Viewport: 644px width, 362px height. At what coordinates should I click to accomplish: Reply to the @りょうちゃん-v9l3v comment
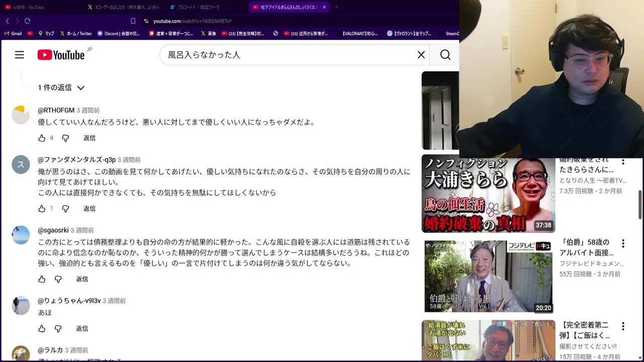pos(82,328)
